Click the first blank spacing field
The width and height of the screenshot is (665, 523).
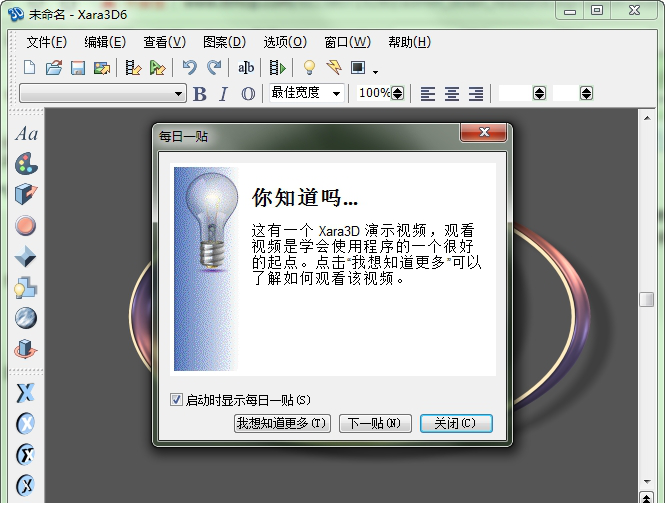point(516,93)
